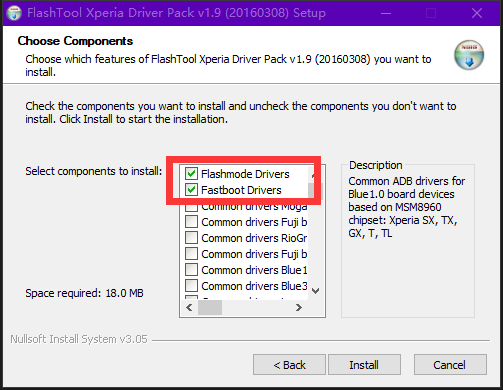The image size is (503, 390).
Task: Click the list's horizontal scroll-right arrow
Action: [x=299, y=307]
